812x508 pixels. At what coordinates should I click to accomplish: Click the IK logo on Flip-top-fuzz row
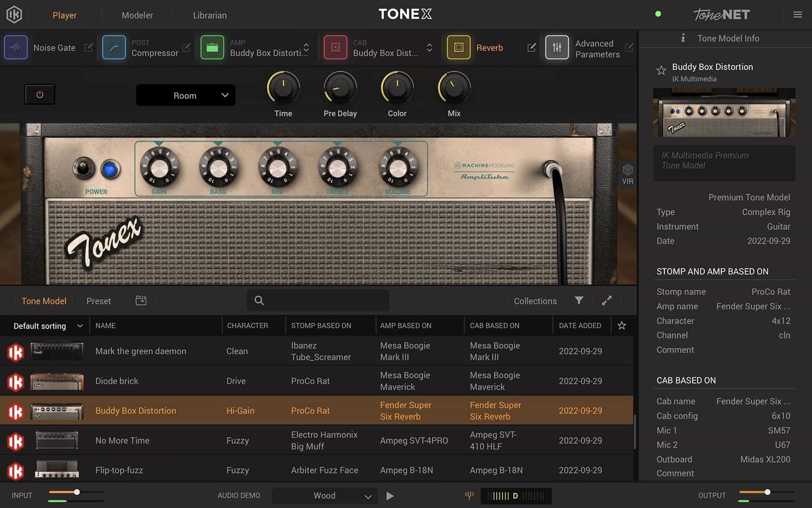coord(15,471)
